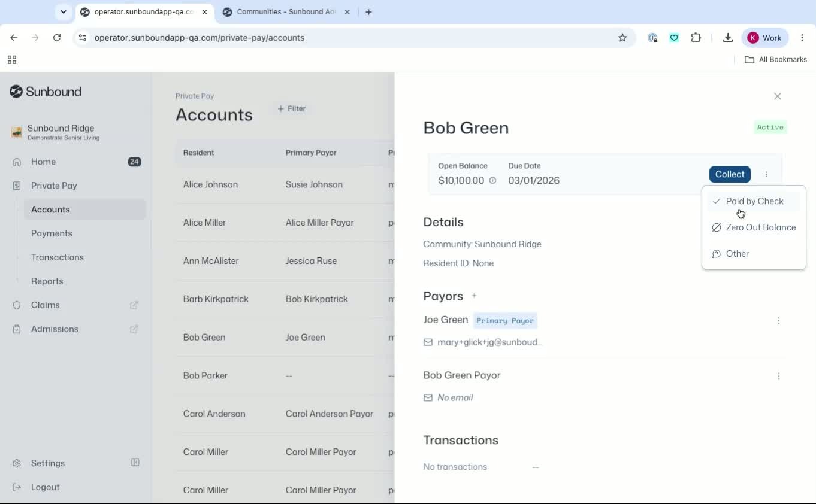
Task: Close the Bob Green detail panel
Action: (x=778, y=96)
